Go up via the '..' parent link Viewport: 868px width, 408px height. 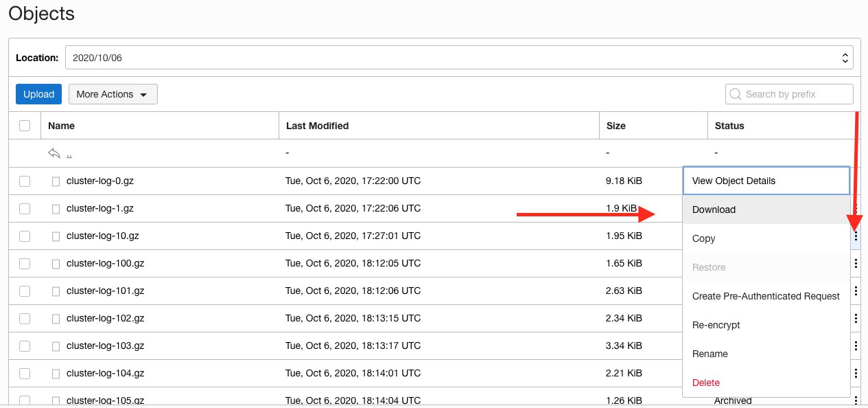pyautogui.click(x=69, y=154)
